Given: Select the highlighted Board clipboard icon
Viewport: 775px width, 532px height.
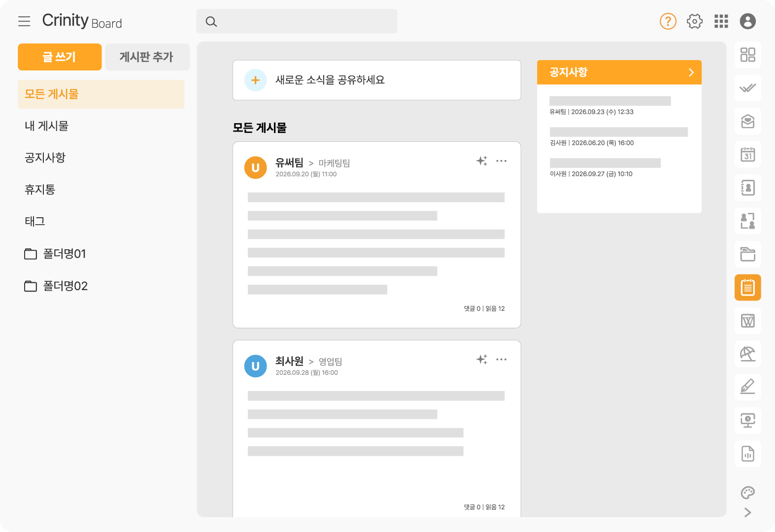Looking at the screenshot, I should point(748,288).
